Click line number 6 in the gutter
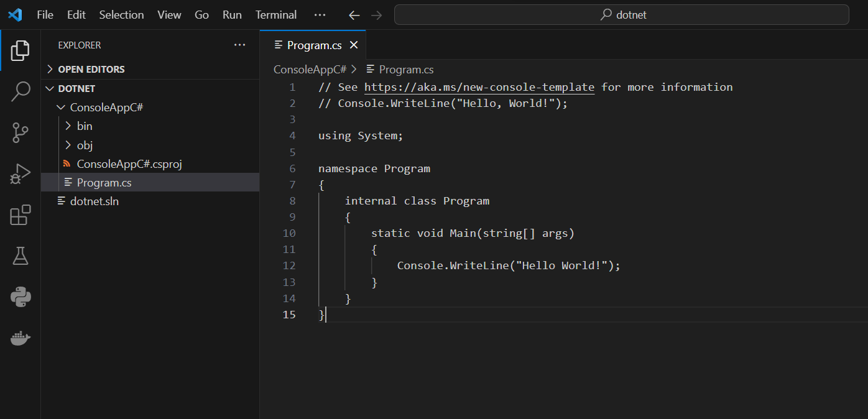868x419 pixels. tap(292, 168)
